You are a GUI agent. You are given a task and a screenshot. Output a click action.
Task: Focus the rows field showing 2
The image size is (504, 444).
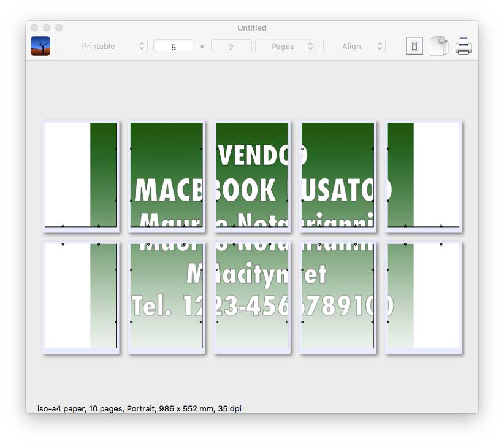231,46
